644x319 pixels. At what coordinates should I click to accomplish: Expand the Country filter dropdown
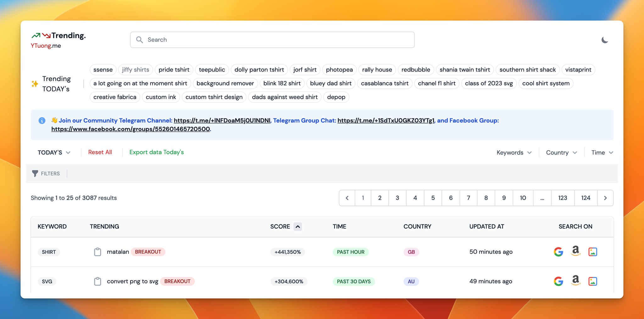click(x=562, y=153)
